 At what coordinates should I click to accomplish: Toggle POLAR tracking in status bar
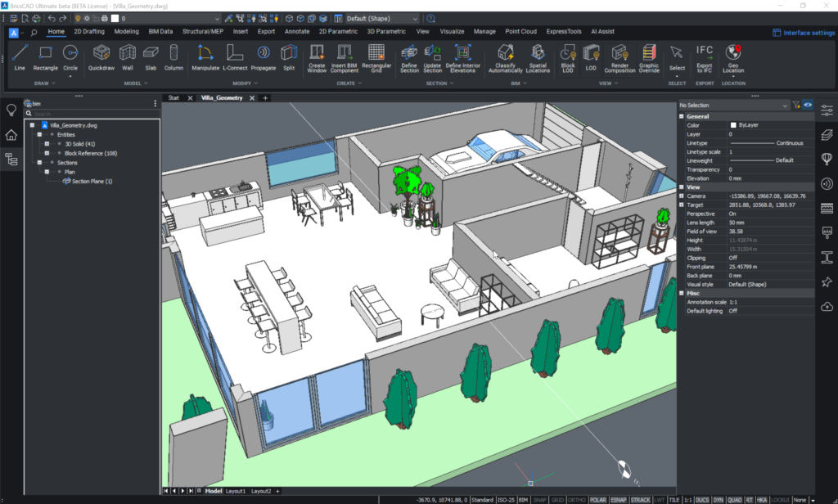pos(598,499)
